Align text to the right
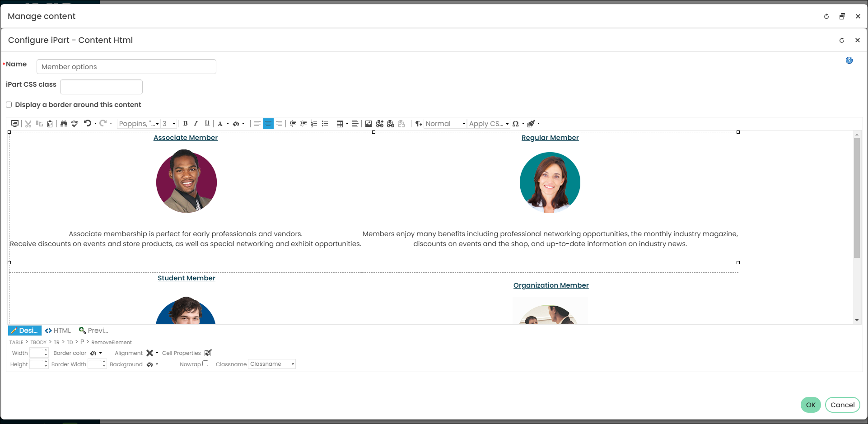868x424 pixels. pyautogui.click(x=279, y=124)
